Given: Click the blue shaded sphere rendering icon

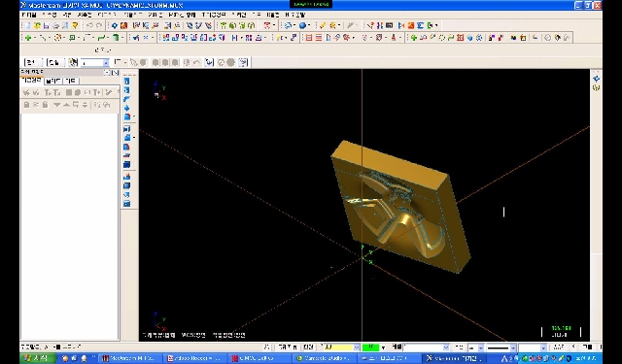Looking at the screenshot, I should click(x=302, y=25).
